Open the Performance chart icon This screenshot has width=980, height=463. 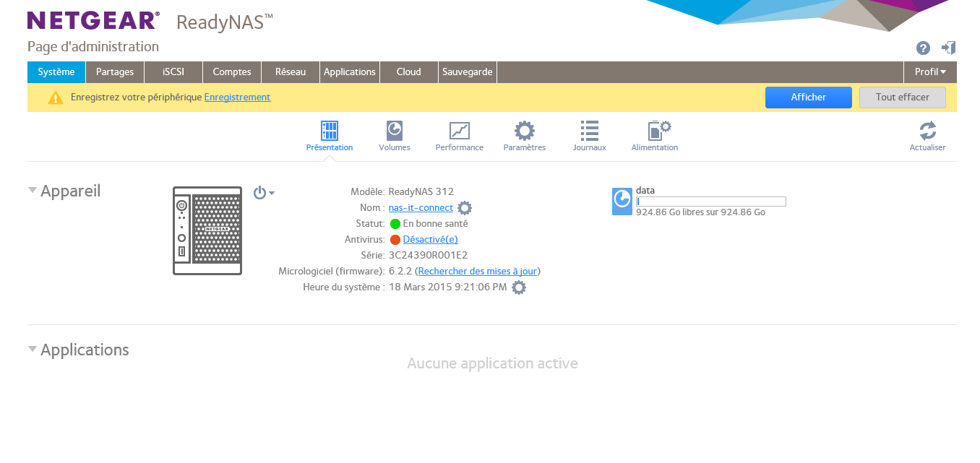(459, 131)
